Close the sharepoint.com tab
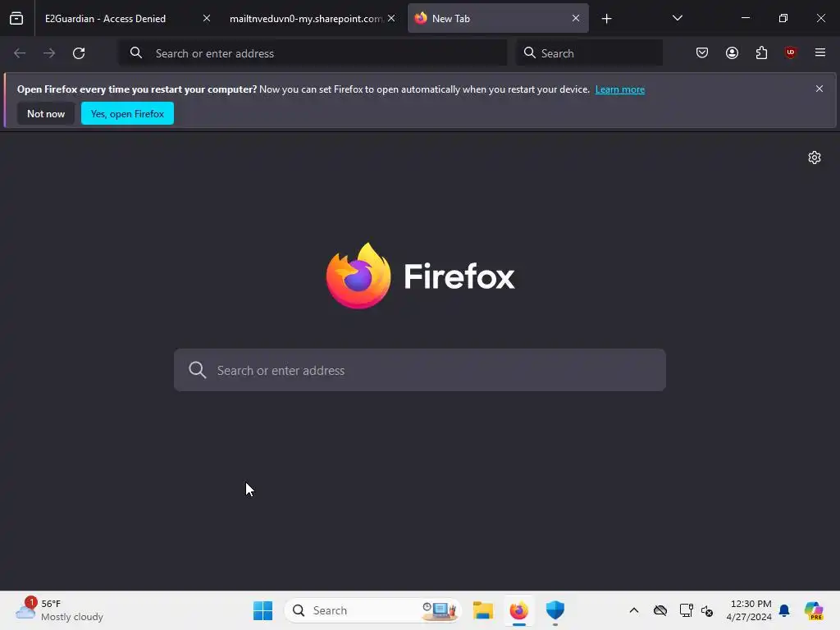840x630 pixels. tap(391, 18)
